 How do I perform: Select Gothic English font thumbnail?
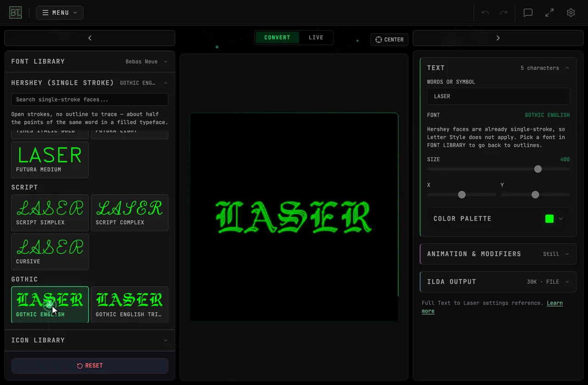coord(50,305)
